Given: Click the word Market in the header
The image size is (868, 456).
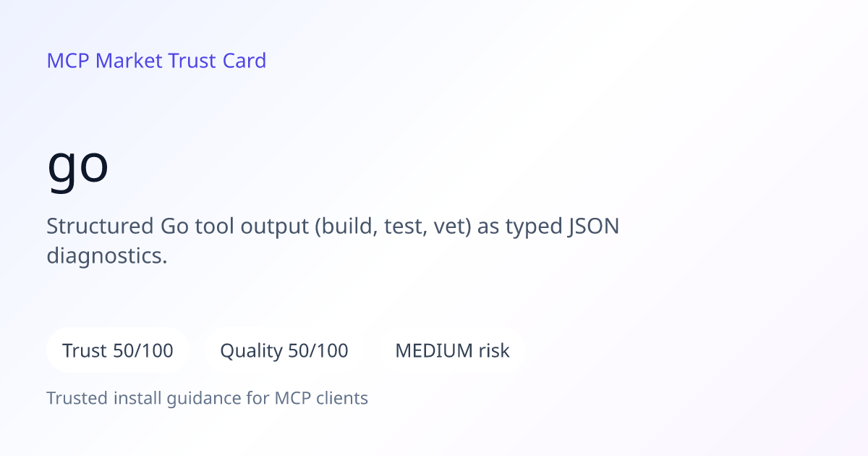Looking at the screenshot, I should (129, 61).
